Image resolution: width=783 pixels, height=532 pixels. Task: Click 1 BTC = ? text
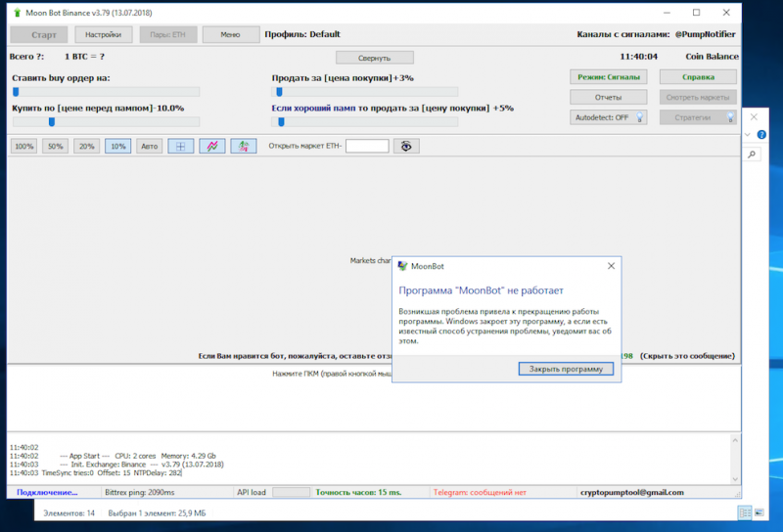click(x=84, y=57)
